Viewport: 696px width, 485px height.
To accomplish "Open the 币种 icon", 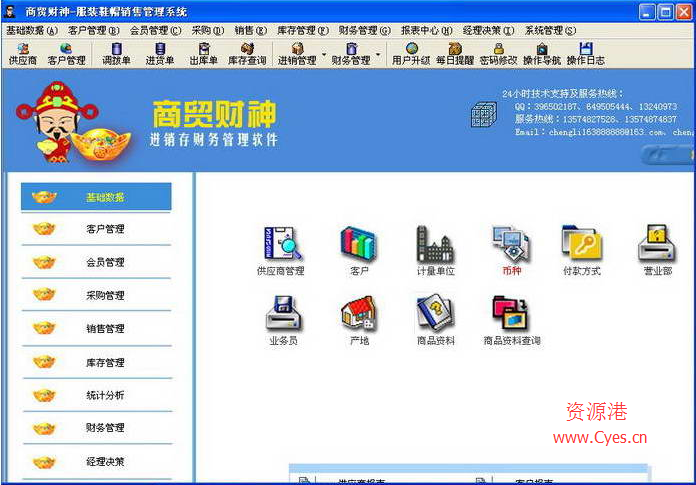I will pos(511,251).
